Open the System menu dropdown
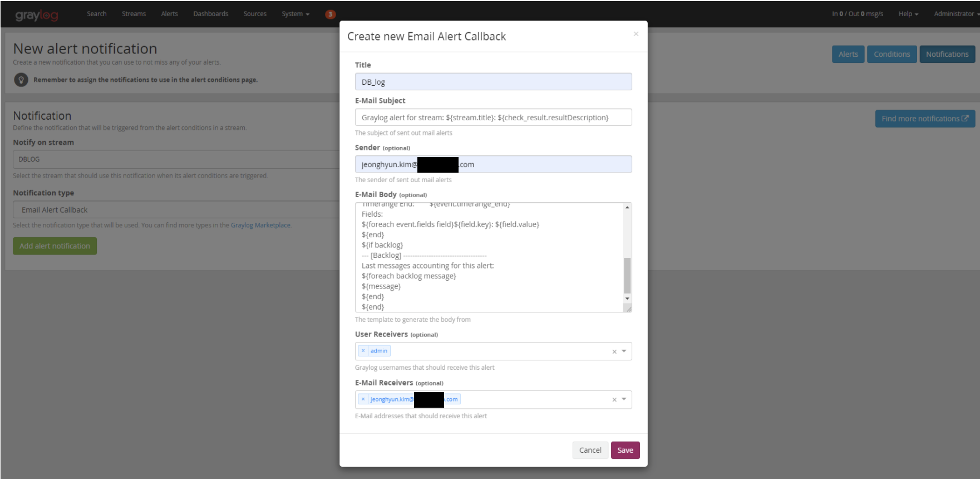 coord(296,14)
